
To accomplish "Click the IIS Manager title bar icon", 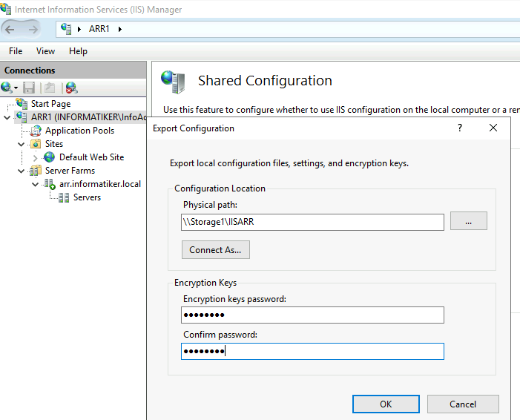I will click(5, 8).
